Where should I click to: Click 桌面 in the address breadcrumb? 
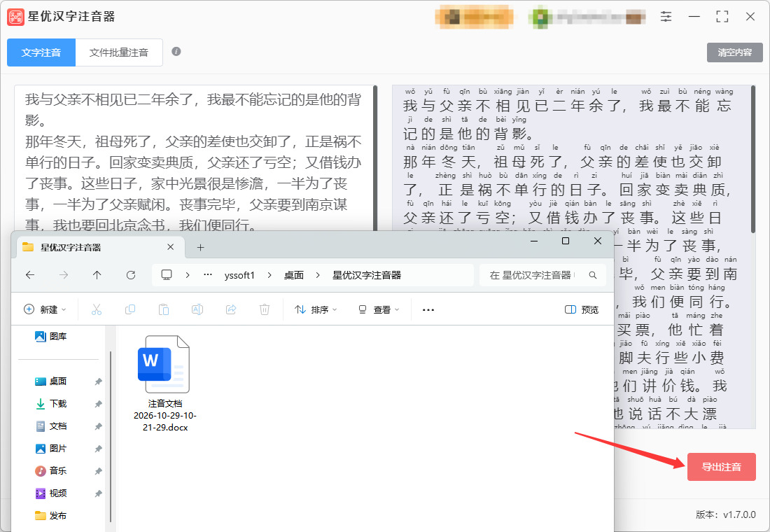[294, 275]
